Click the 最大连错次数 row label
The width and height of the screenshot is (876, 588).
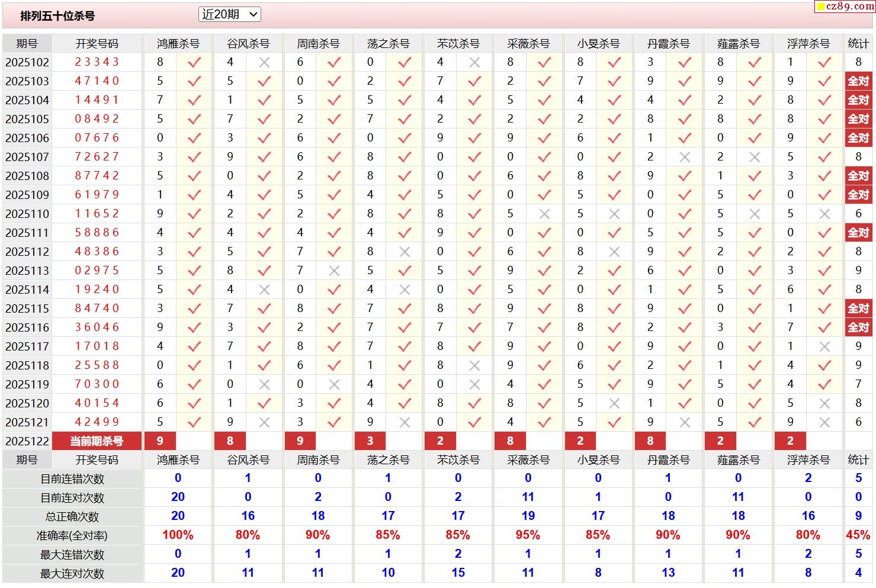72,555
